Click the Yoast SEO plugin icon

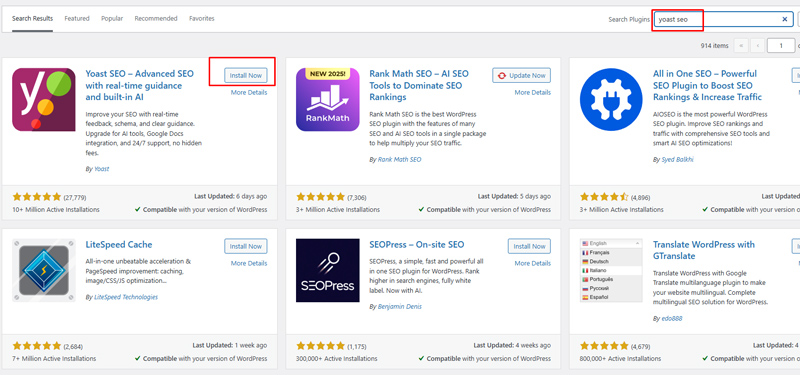(44, 99)
